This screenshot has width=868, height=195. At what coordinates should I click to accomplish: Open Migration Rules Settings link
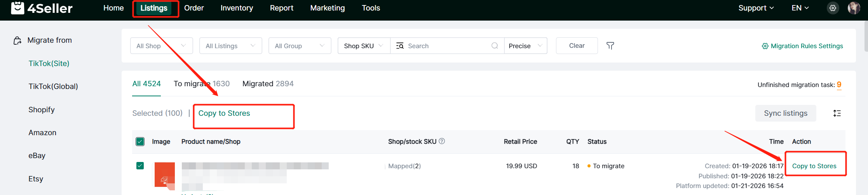tap(802, 46)
